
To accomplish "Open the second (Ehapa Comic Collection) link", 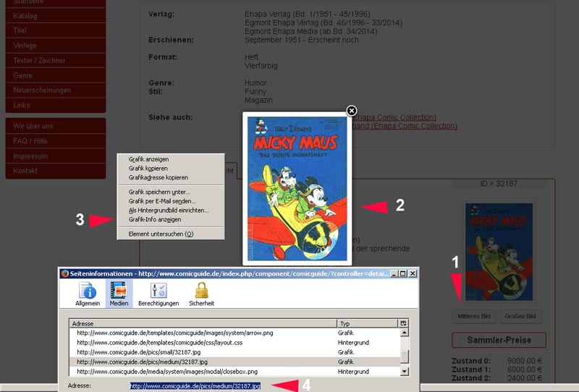I will pos(405,126).
